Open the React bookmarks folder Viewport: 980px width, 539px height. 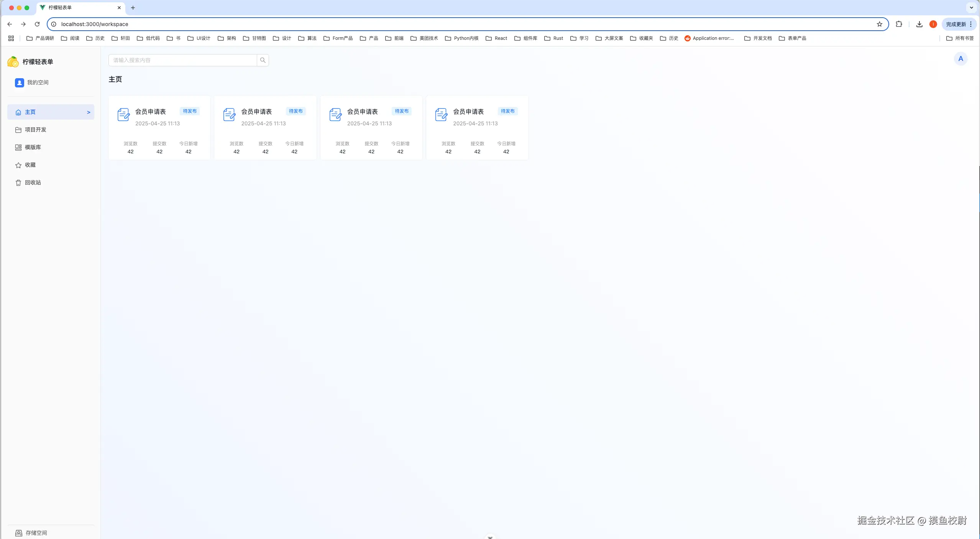pos(496,38)
